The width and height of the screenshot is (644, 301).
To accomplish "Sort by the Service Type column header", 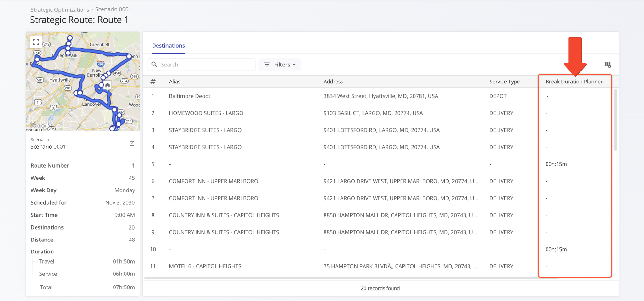I will click(x=504, y=82).
